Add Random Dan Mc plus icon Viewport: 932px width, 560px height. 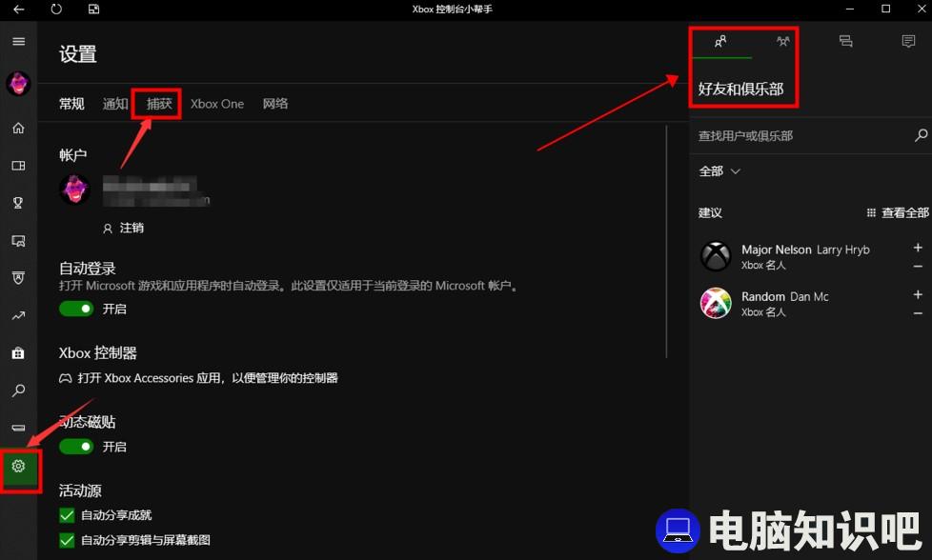click(918, 294)
